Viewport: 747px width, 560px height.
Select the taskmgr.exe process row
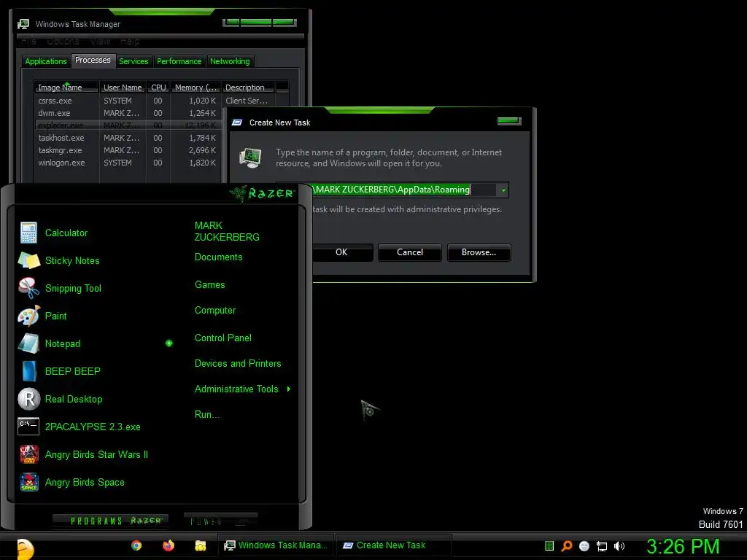click(128, 150)
